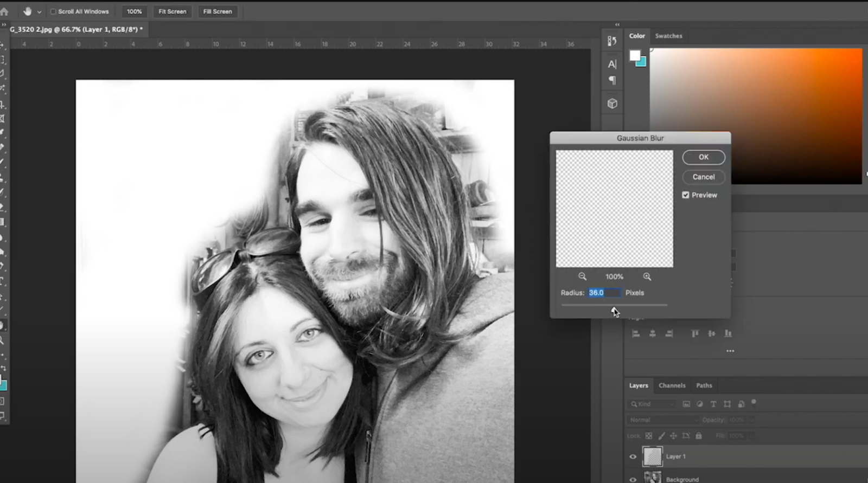This screenshot has width=868, height=483.
Task: Filter layers by adjustment layers icon
Action: click(x=700, y=404)
